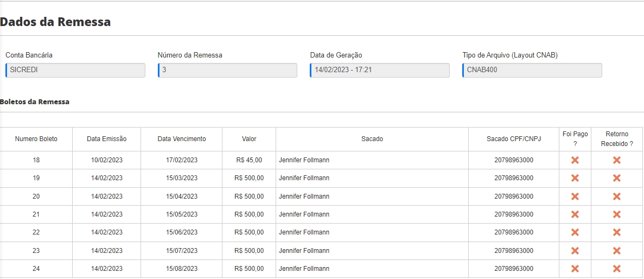Select the row for boleto number 21
The width and height of the screenshot is (644, 279).
click(36, 214)
